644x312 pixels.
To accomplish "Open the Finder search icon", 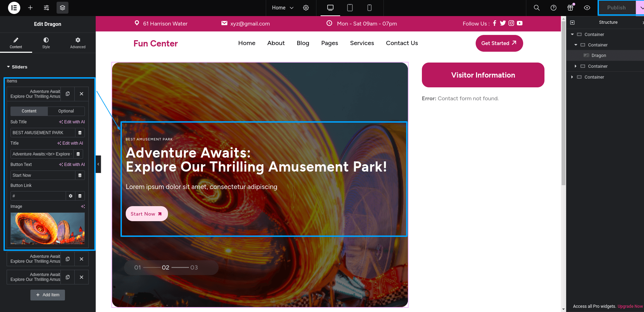I will pos(537,8).
